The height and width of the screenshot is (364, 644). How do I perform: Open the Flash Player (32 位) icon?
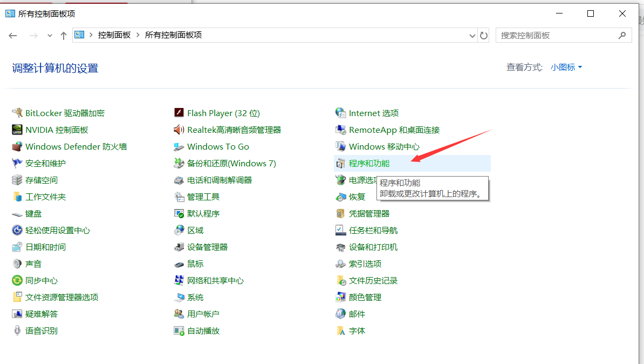[x=179, y=113]
